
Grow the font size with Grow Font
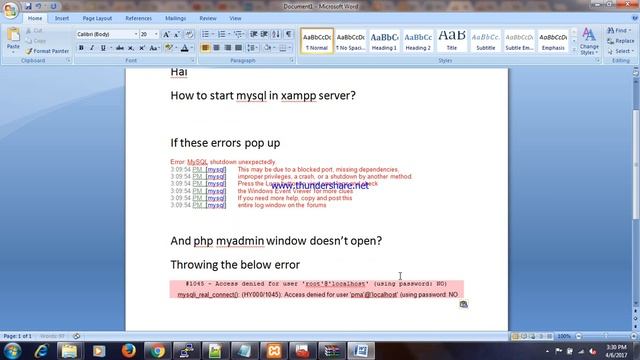click(x=167, y=34)
